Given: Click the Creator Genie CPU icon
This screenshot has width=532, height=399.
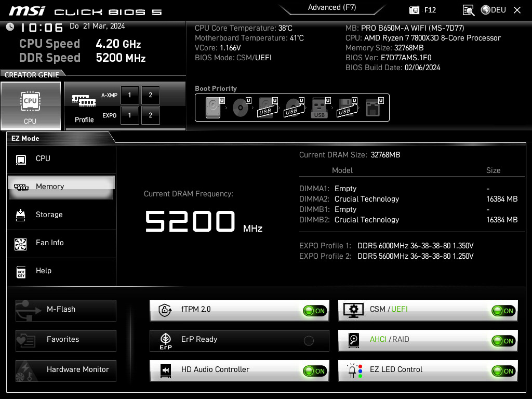Looking at the screenshot, I should [x=30, y=101].
